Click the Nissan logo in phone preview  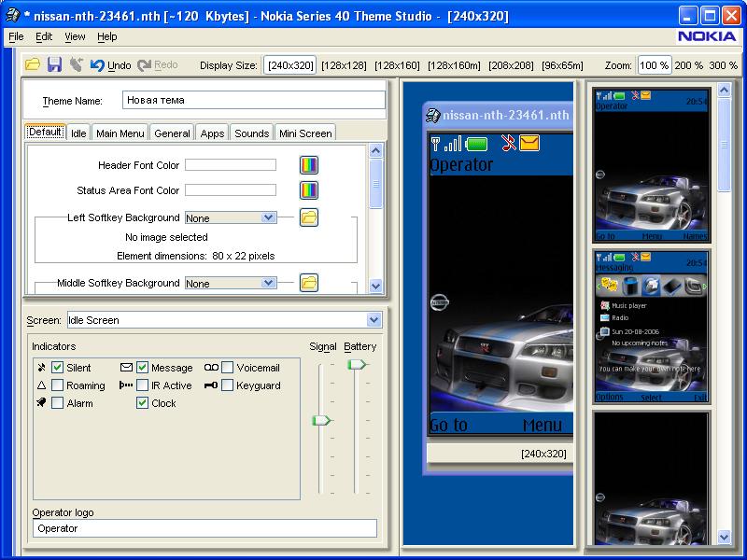click(439, 302)
